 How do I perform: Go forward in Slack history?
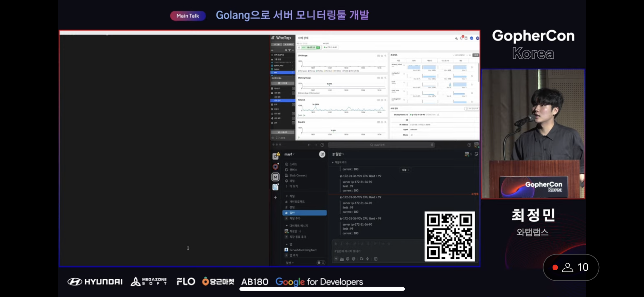click(x=316, y=145)
